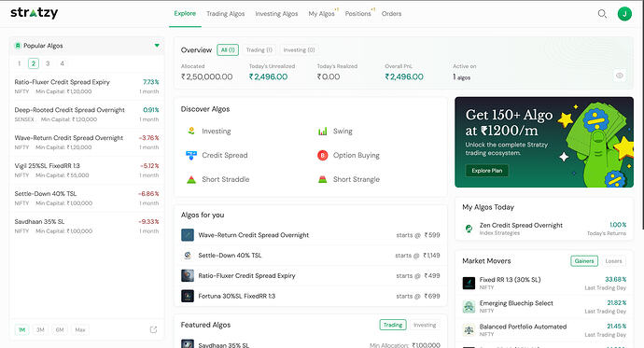Click Ratio-Fluxer Credit Spread Expiry thumbnail icon
Image resolution: width=644 pixels, height=348 pixels.
click(x=188, y=275)
